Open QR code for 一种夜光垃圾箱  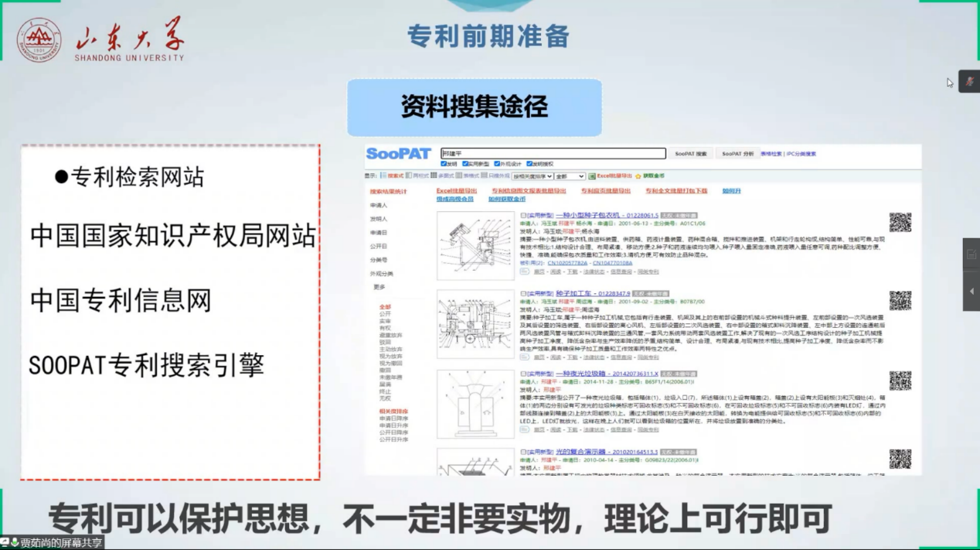click(x=900, y=381)
